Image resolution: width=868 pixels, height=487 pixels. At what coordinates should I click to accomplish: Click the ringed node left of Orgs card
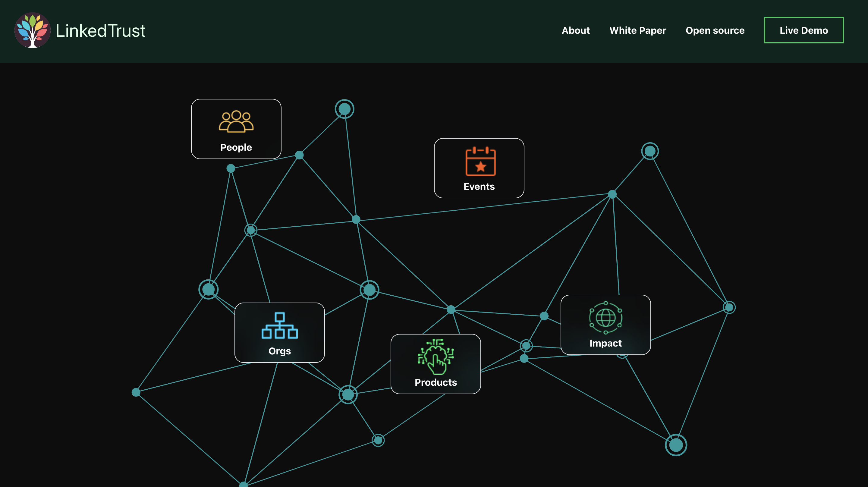pos(209,289)
